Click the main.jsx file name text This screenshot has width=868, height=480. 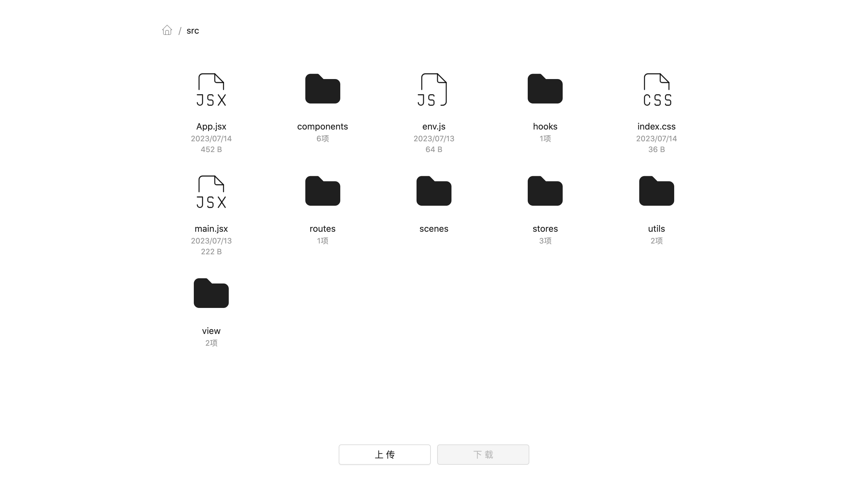coord(211,229)
